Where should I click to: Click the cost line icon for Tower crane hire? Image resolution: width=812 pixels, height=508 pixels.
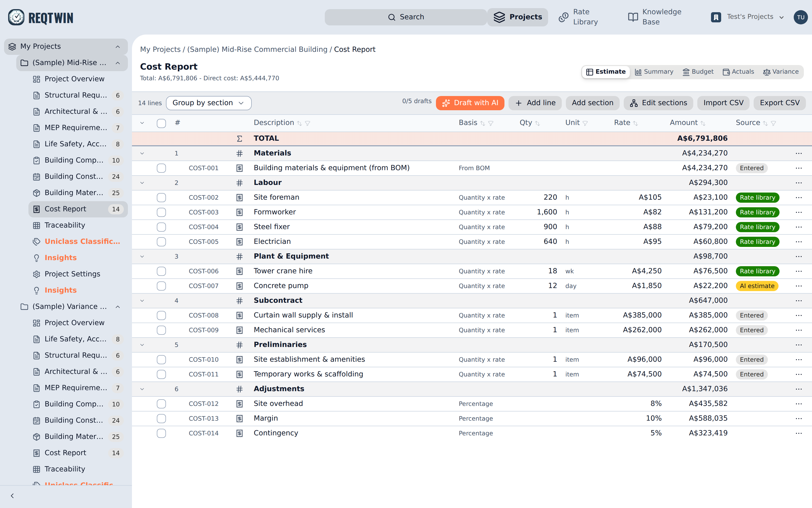pos(239,271)
